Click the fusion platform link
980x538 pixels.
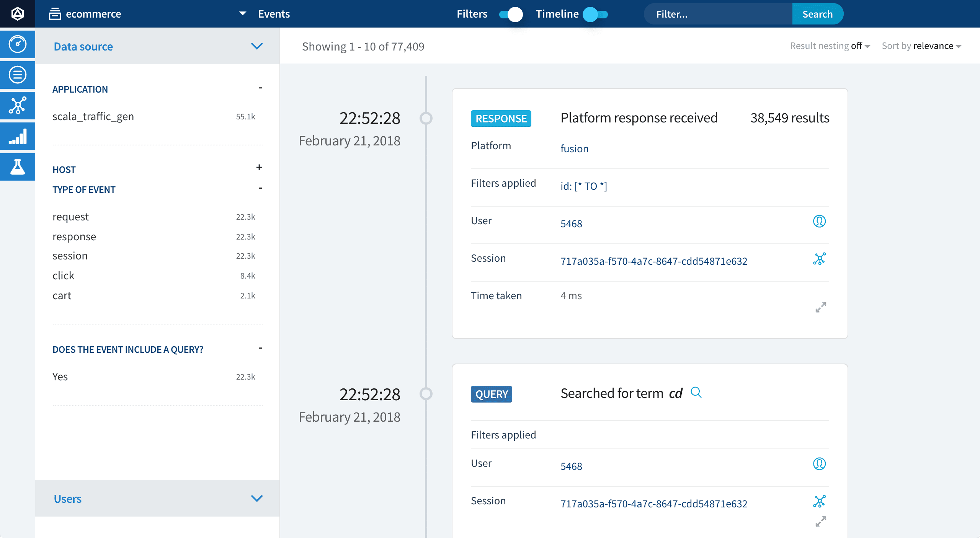pyautogui.click(x=574, y=148)
